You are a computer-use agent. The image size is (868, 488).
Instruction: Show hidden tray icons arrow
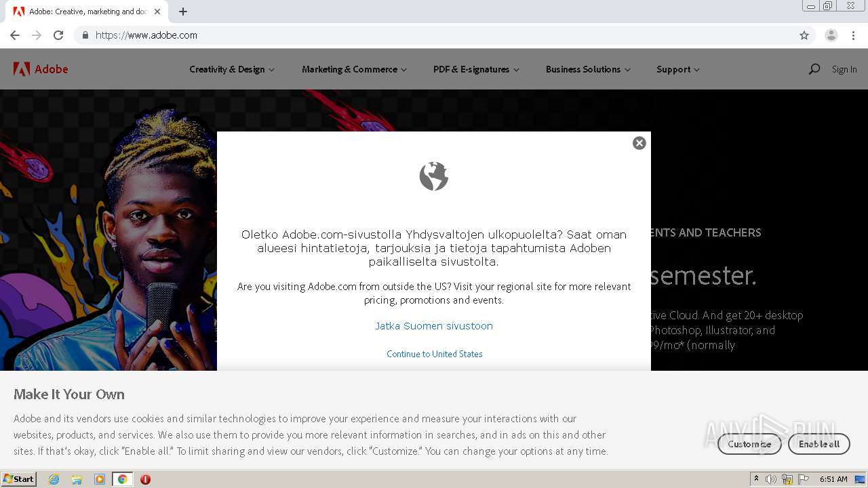(x=756, y=479)
